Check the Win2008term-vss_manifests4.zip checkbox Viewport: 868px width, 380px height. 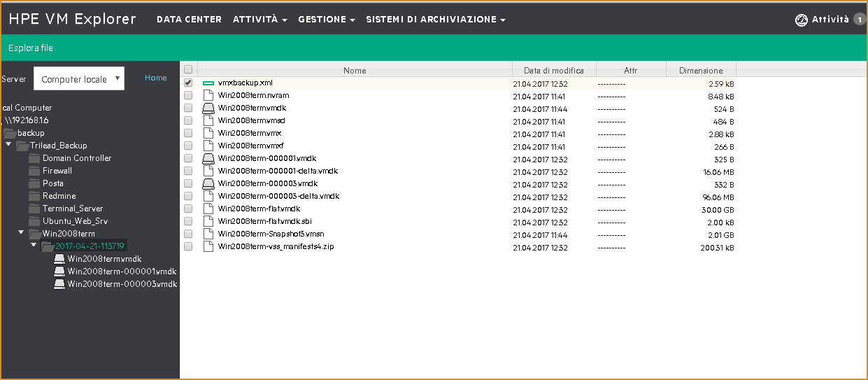(187, 246)
